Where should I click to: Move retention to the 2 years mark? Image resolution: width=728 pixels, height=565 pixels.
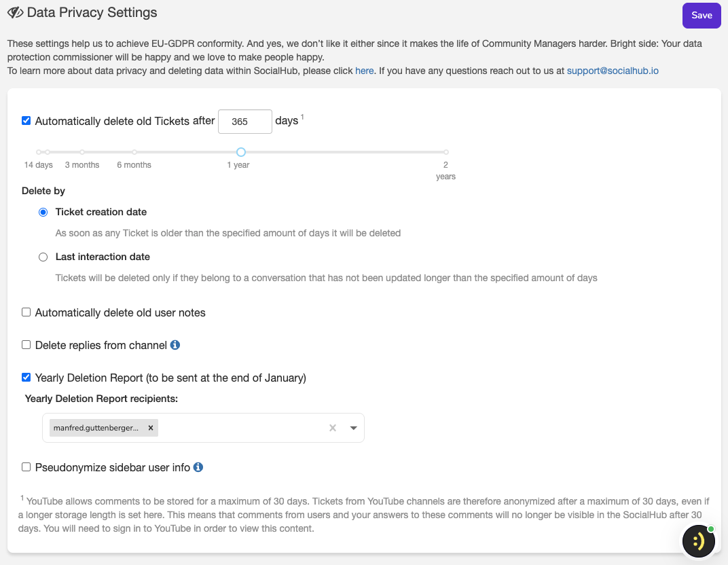445,152
